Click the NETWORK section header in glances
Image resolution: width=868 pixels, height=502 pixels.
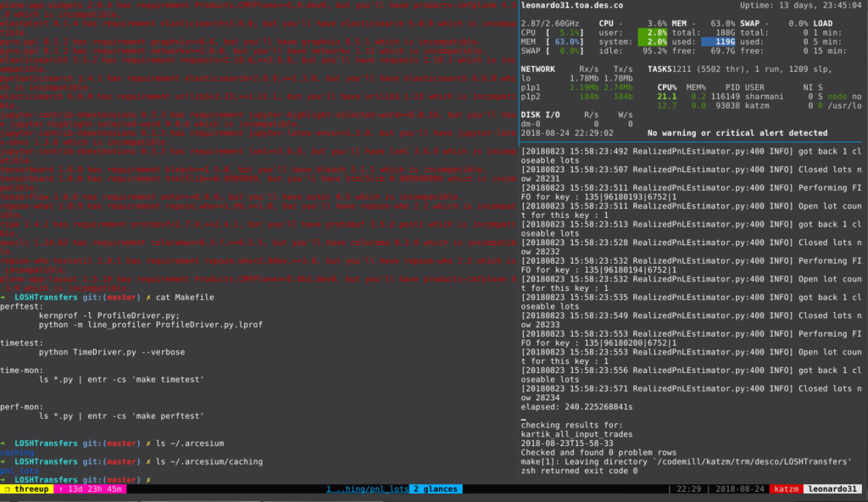pos(539,70)
